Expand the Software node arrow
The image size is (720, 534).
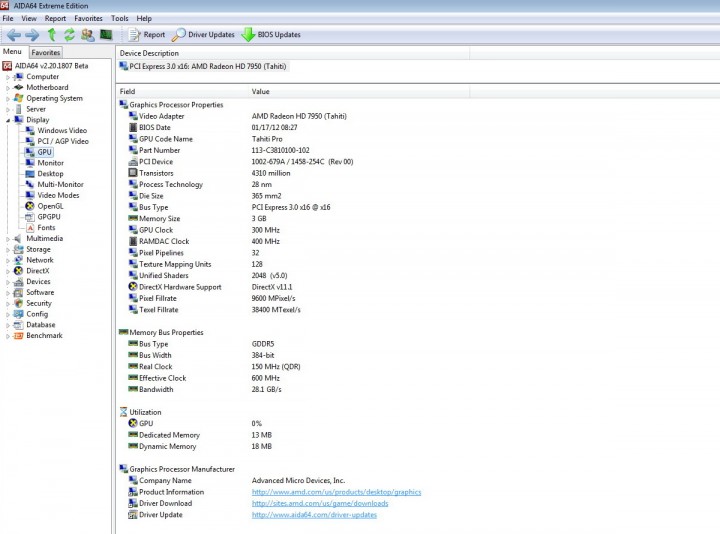pyautogui.click(x=8, y=293)
